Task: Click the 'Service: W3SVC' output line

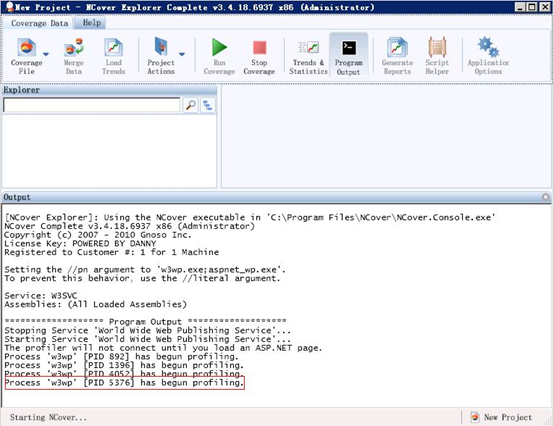Action: (41, 295)
